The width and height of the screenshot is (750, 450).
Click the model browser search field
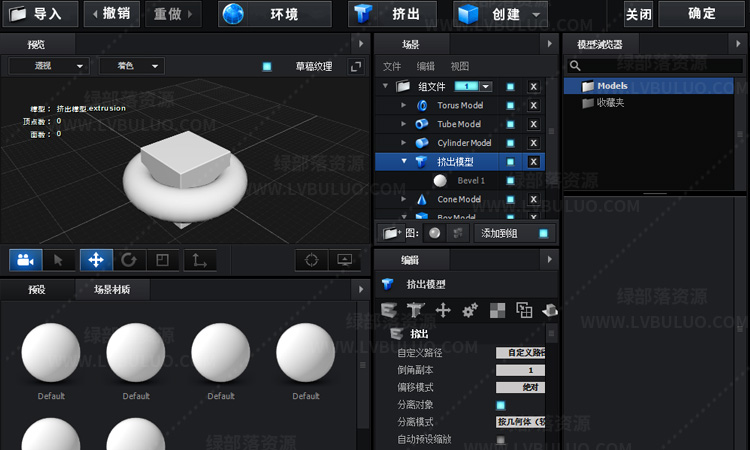(657, 66)
